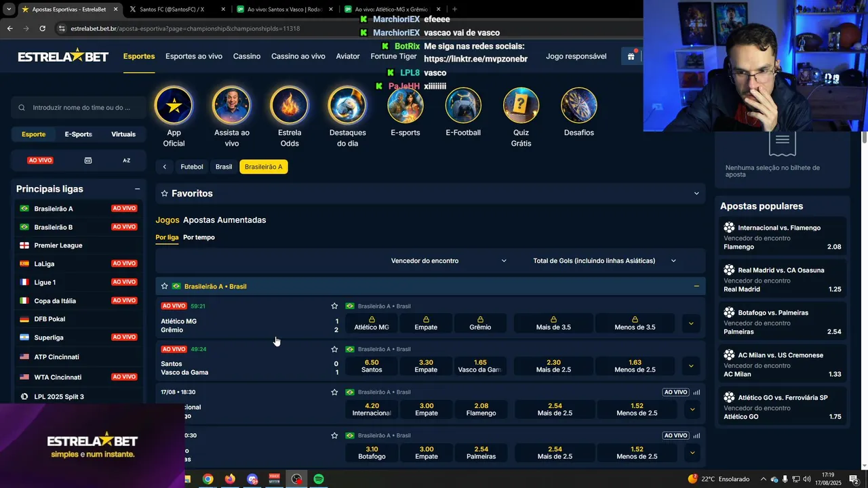Type in the team search field
The image size is (868, 488).
click(79, 107)
